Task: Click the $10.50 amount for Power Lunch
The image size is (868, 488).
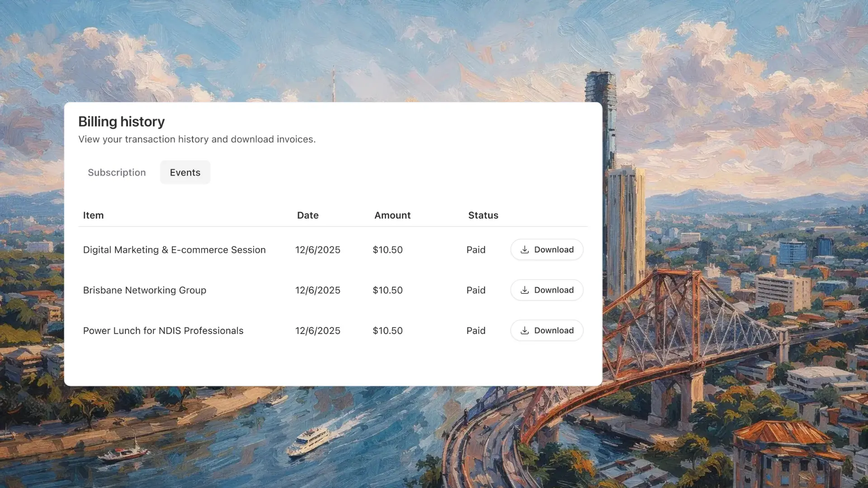Action: [x=387, y=331]
